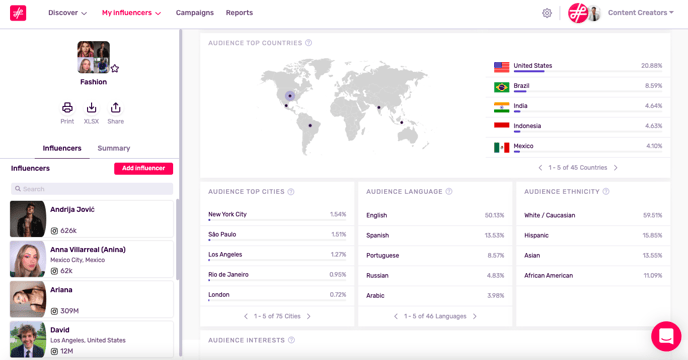
Task: Open the Content Creators account dropdown
Action: tap(640, 13)
